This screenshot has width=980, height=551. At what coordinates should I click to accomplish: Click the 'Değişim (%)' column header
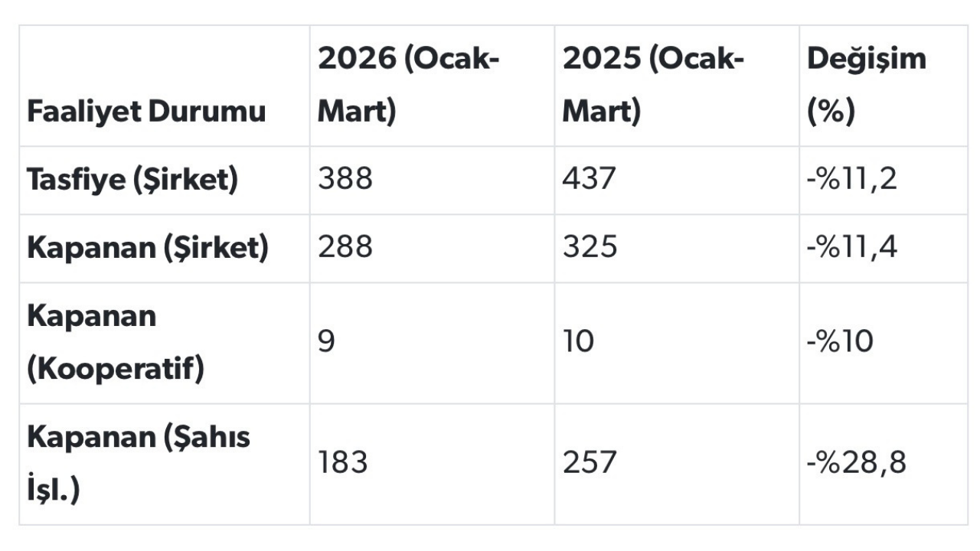point(866,85)
